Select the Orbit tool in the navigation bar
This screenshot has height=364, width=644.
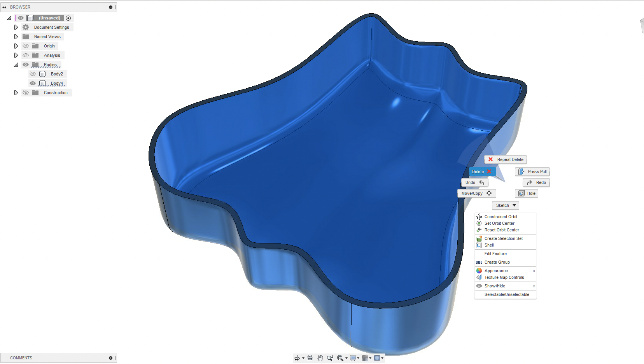(x=297, y=358)
